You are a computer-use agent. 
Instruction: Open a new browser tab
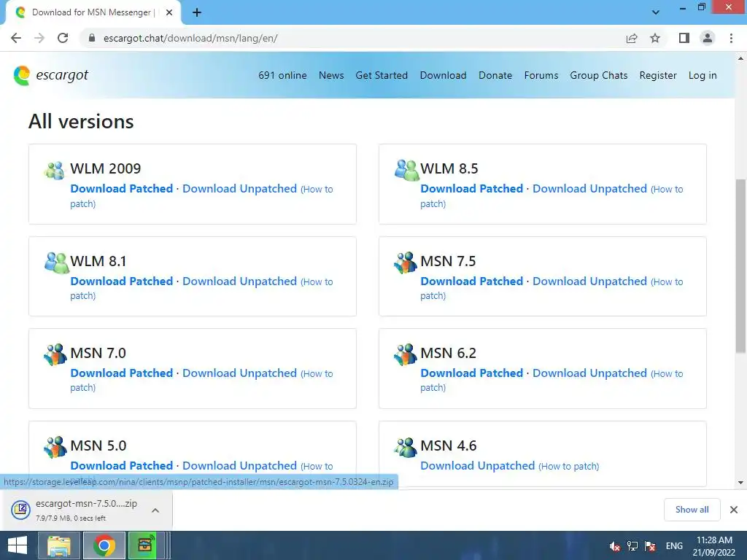[197, 12]
